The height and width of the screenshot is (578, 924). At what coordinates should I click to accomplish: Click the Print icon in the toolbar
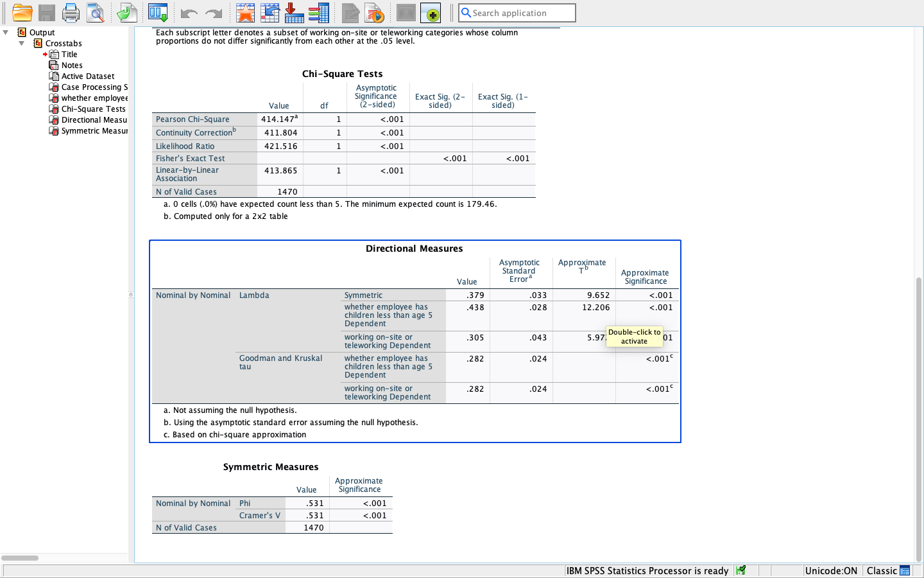[71, 13]
